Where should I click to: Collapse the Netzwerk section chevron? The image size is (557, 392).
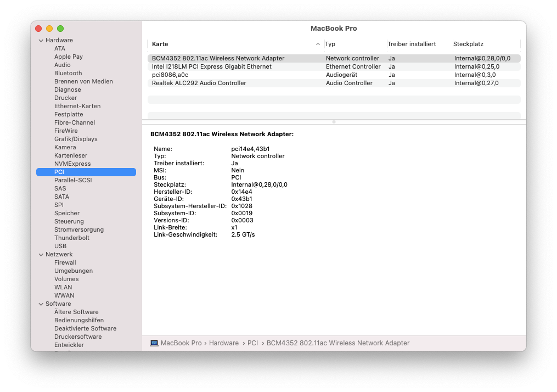coord(41,254)
